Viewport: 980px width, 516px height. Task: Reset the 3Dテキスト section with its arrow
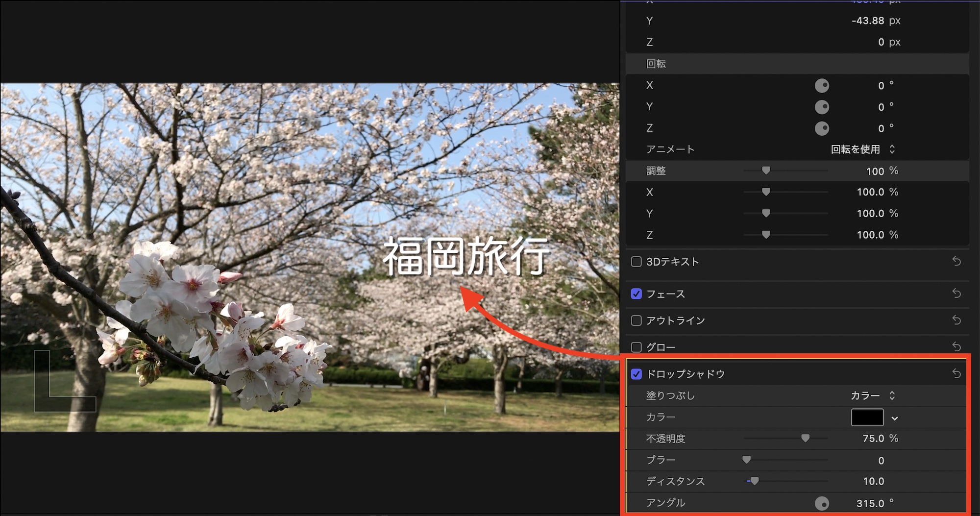[956, 261]
